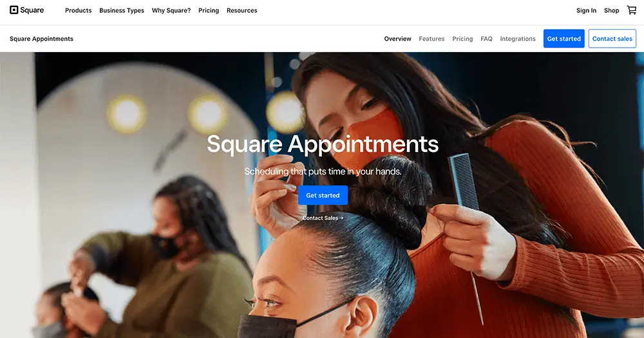Visit the Shop link
Screen dimensions: 644x338
pyautogui.click(x=611, y=11)
